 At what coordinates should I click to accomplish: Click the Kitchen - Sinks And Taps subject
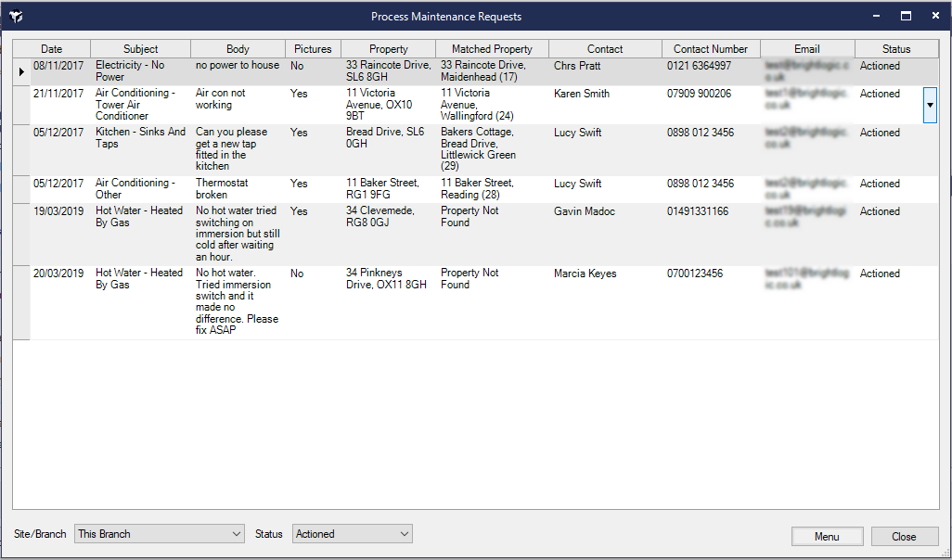coord(140,138)
